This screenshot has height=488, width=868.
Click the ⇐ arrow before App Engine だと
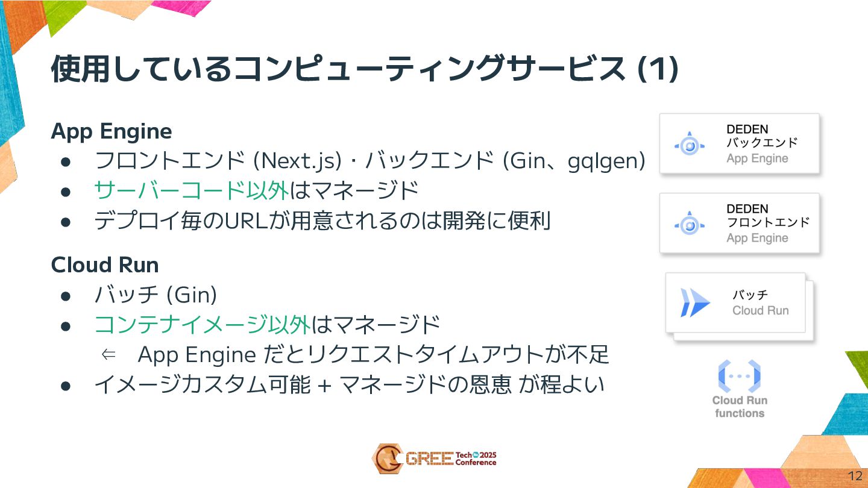pyautogui.click(x=108, y=355)
